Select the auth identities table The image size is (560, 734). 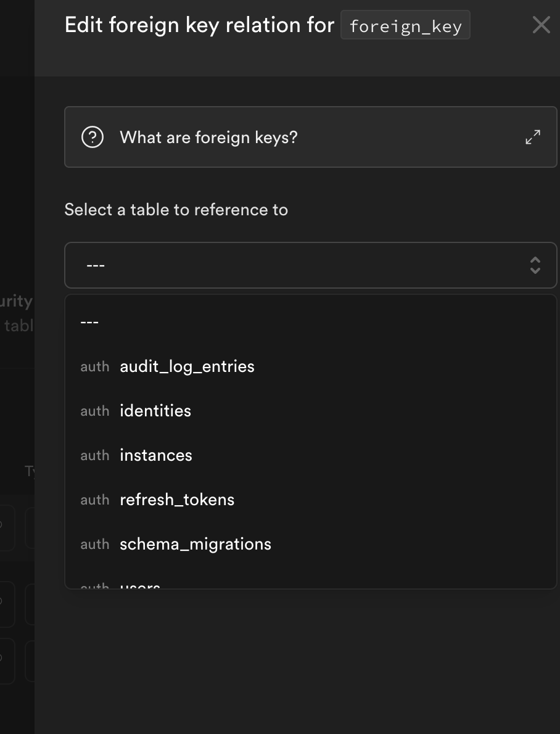pyautogui.click(x=155, y=411)
